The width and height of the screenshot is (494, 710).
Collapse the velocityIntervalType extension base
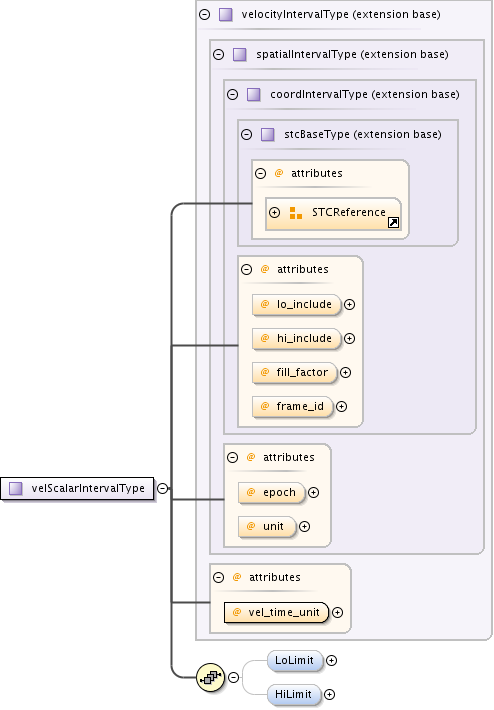205,14
